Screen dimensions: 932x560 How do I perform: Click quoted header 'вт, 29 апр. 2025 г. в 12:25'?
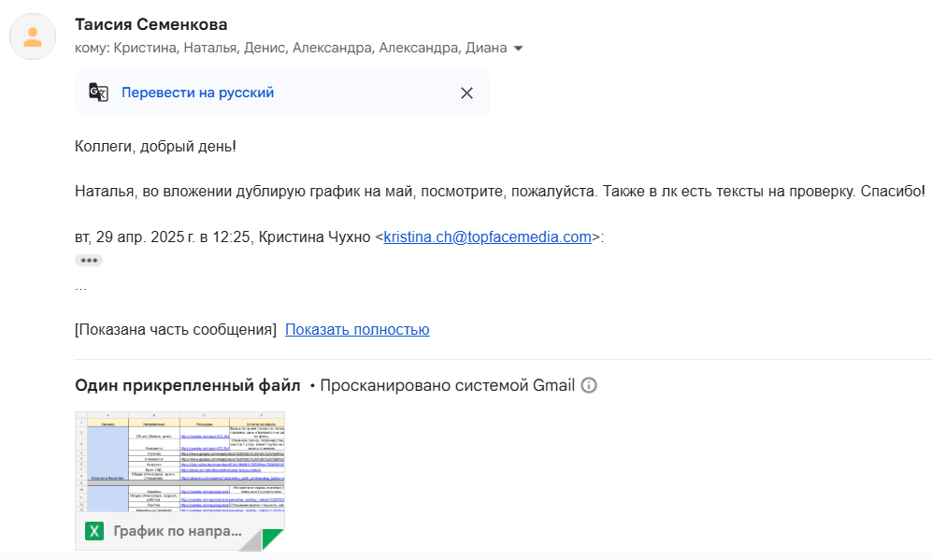163,237
